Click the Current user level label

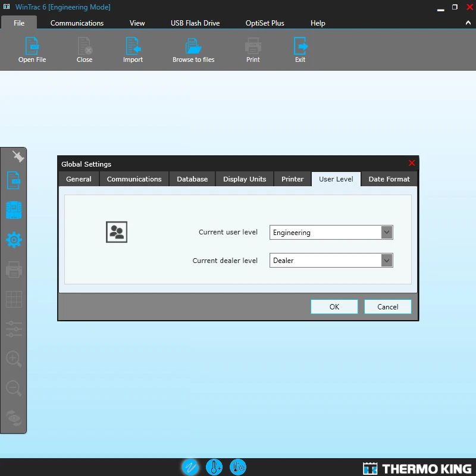(228, 232)
